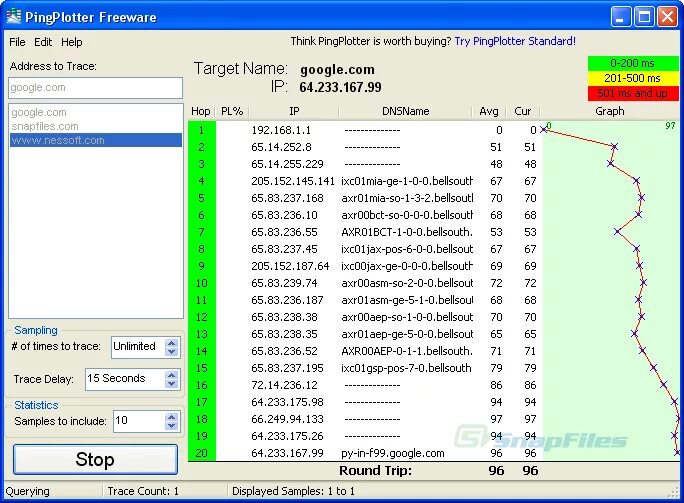
Task: Maximize the PingPlotter window
Action: (x=644, y=17)
